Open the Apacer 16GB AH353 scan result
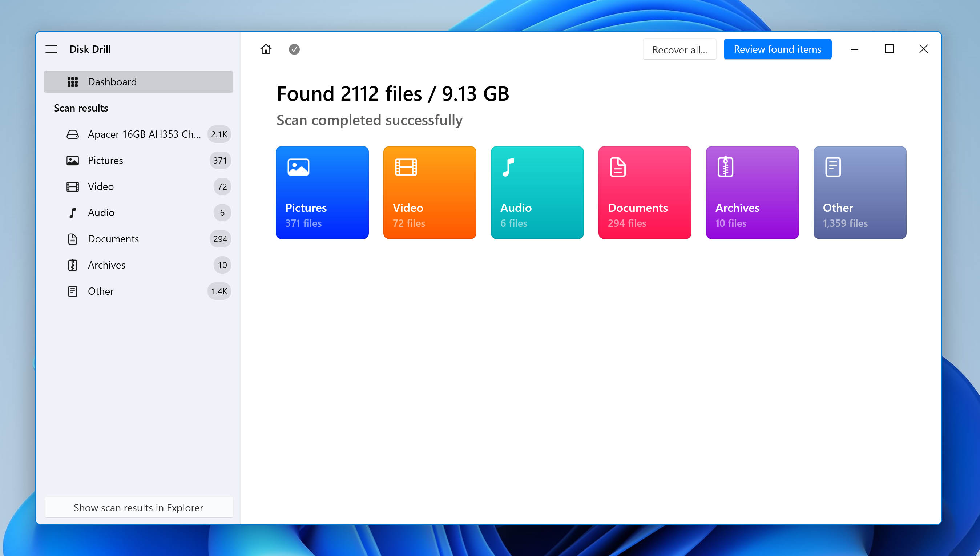Viewport: 980px width, 556px height. pyautogui.click(x=144, y=134)
